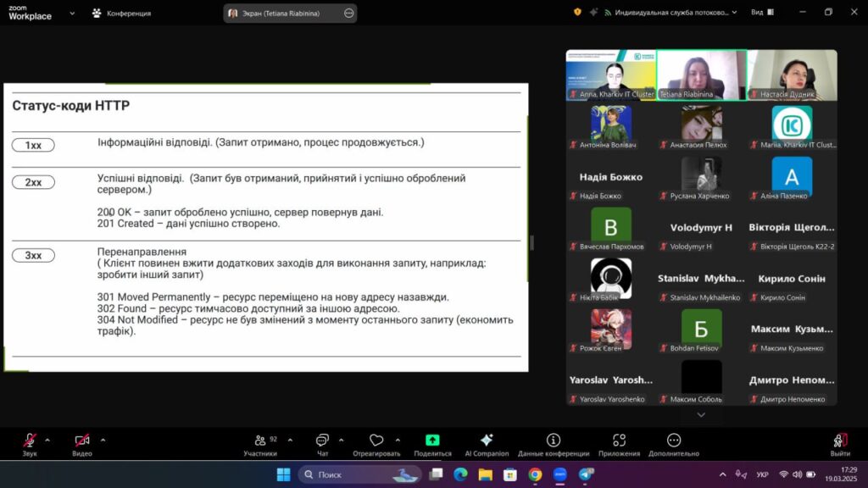
Task: Click the taskbar Поиск search box
Action: click(x=359, y=474)
